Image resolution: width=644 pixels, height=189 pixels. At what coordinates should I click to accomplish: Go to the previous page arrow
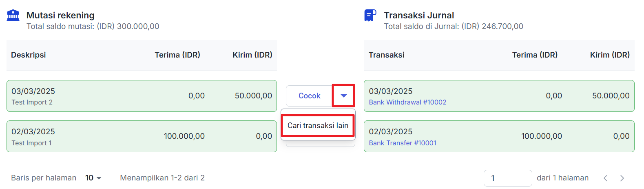(606, 178)
